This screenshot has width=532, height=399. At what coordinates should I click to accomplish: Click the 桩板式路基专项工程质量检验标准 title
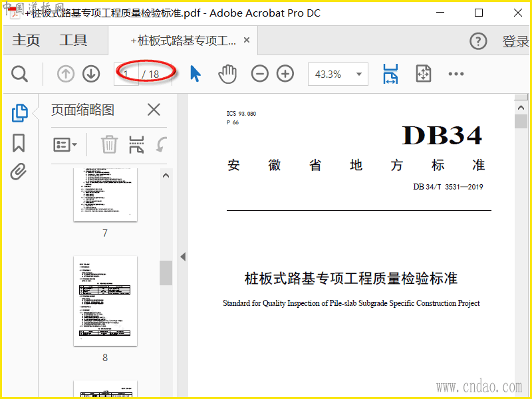coord(351,278)
